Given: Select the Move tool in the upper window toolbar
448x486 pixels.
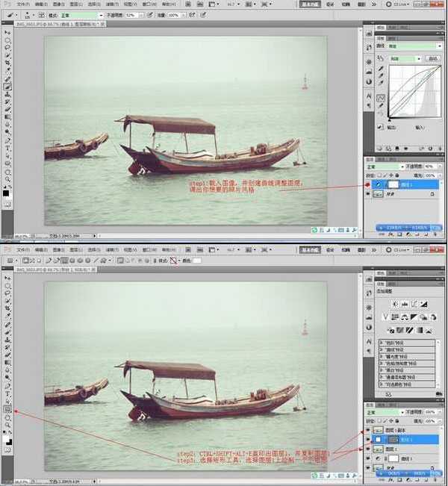Looking at the screenshot, I should click(x=7, y=33).
